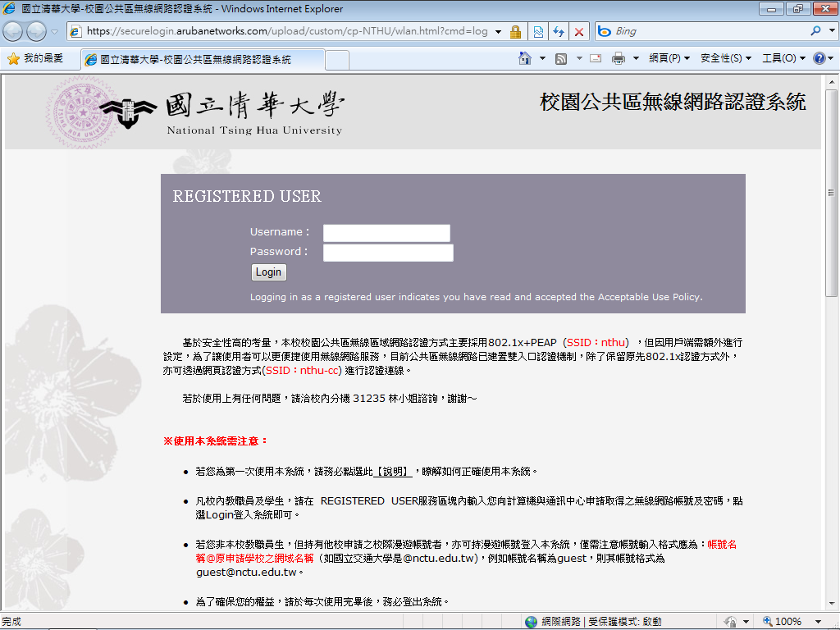Click the Username input field
This screenshot has height=630, width=840.
[x=386, y=233]
